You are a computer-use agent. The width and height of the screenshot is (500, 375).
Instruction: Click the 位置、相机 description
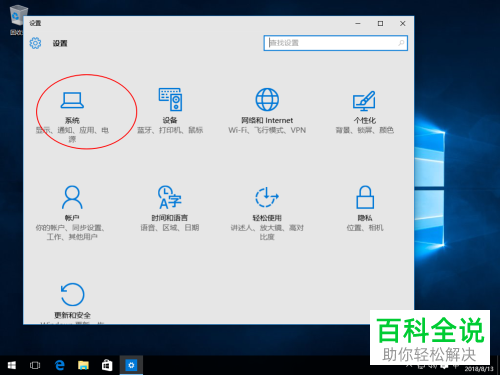tap(365, 228)
